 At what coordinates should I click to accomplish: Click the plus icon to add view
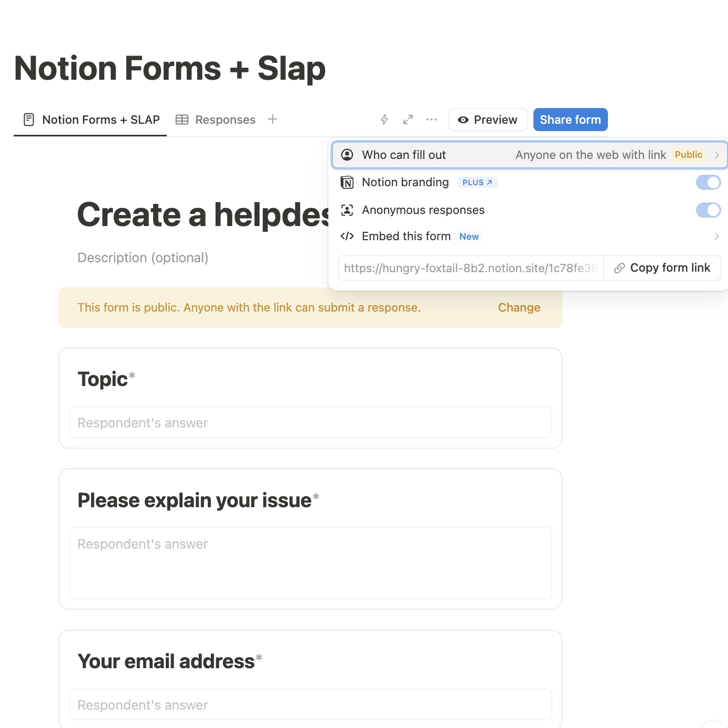272,119
